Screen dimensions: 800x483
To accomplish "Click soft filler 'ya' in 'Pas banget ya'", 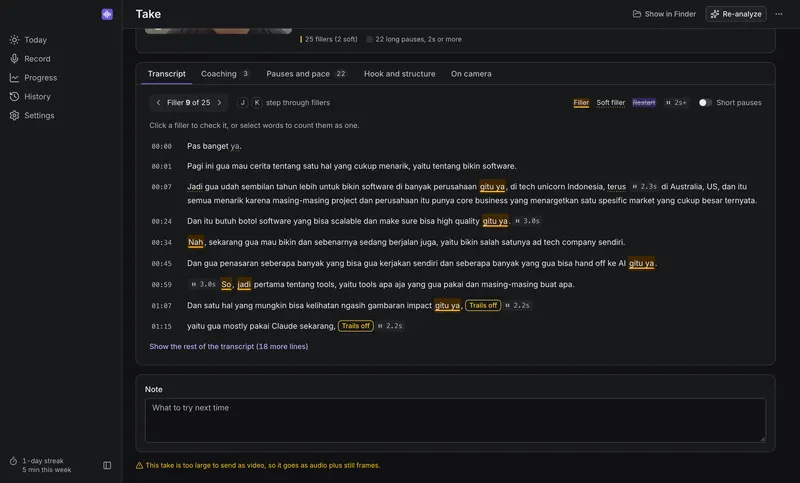I will (235, 146).
